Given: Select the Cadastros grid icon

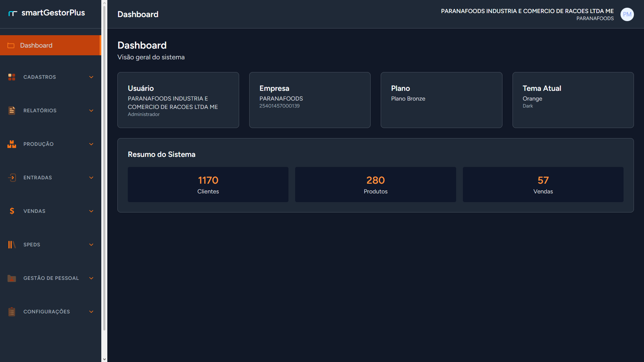Looking at the screenshot, I should (12, 77).
